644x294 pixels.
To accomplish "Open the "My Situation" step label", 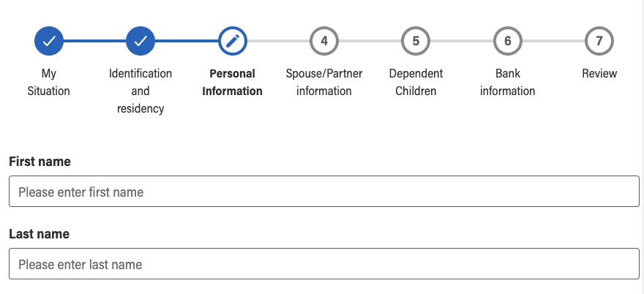I will point(49,83).
